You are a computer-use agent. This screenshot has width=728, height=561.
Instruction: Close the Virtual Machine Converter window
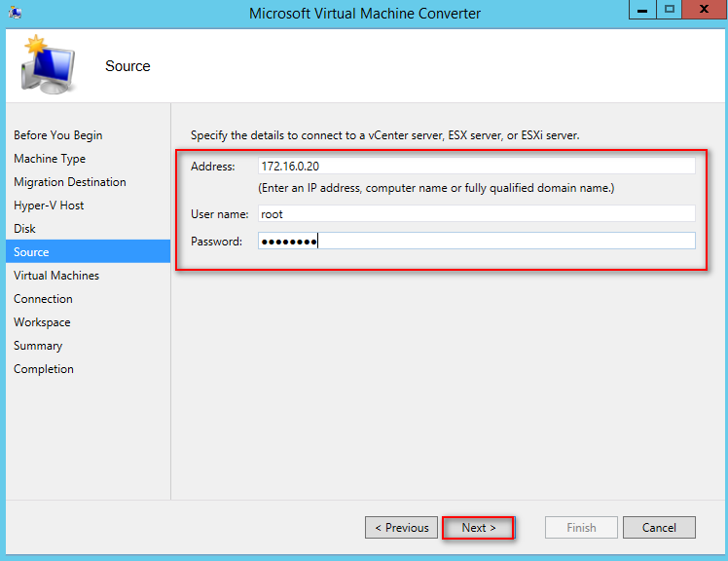pos(705,10)
